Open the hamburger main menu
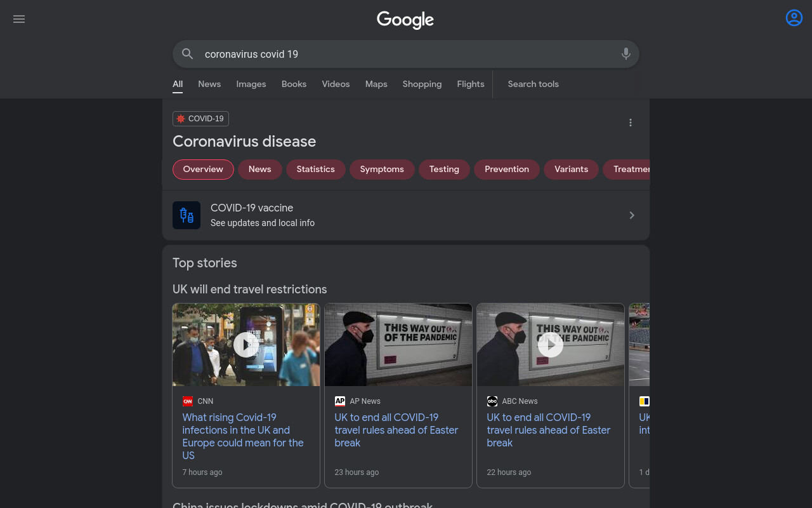This screenshot has width=812, height=508. [19, 19]
